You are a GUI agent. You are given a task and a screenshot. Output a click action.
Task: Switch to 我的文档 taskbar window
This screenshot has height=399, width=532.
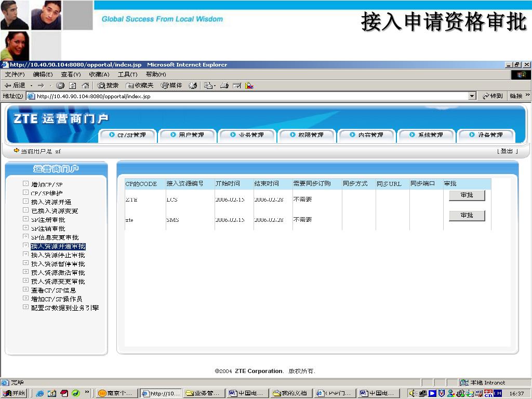pos(290,393)
